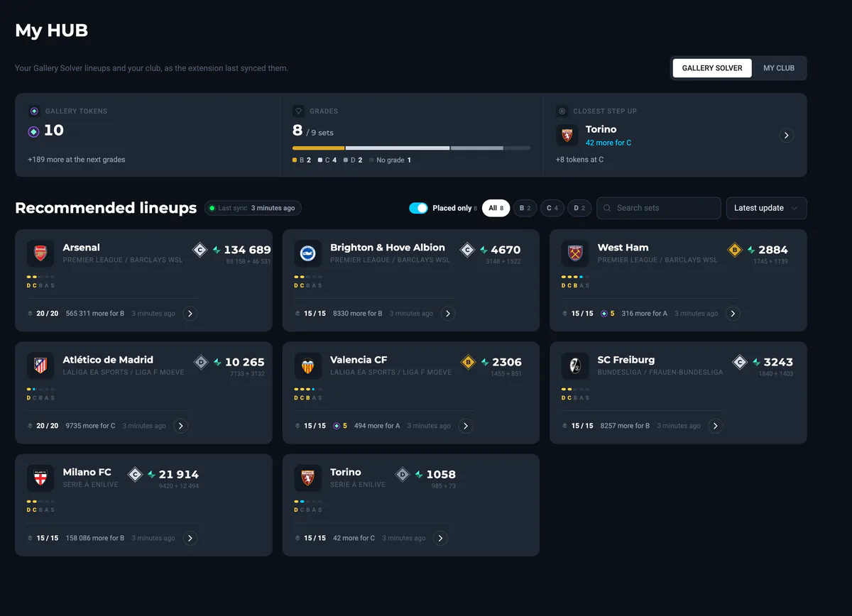
Task: Open the Milano FC lineup arrow
Action: point(190,538)
